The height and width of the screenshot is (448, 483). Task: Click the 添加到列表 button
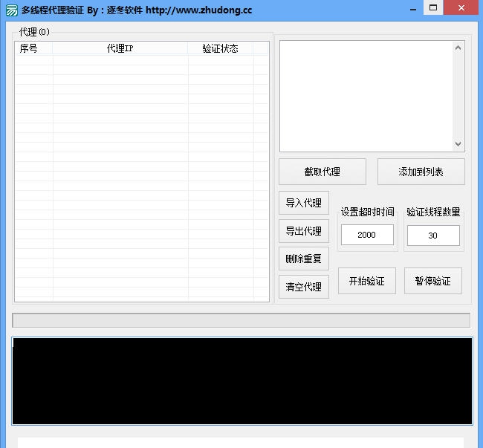421,172
